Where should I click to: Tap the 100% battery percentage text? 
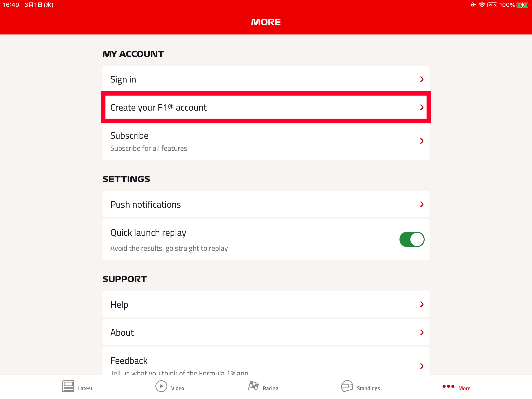(507, 5)
